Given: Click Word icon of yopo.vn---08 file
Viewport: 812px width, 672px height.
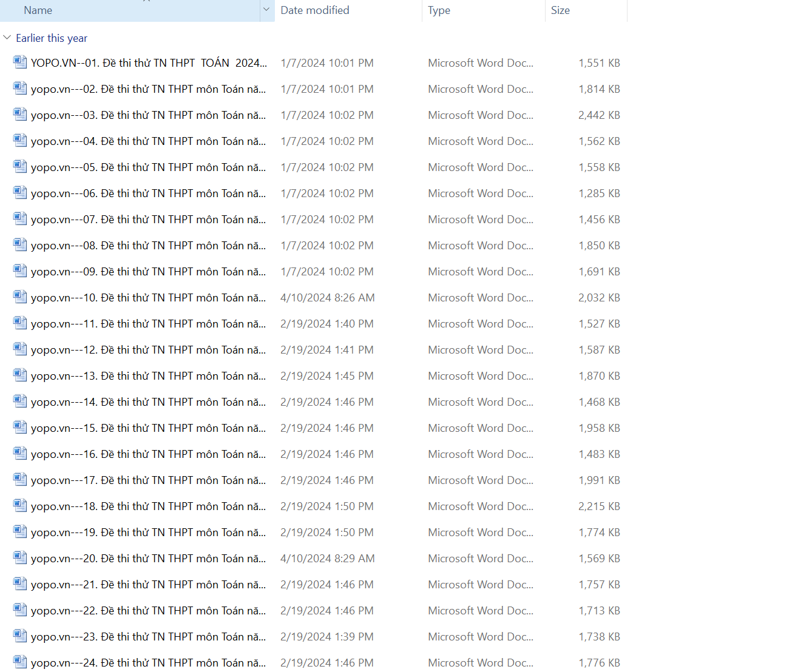Looking at the screenshot, I should 20,244.
